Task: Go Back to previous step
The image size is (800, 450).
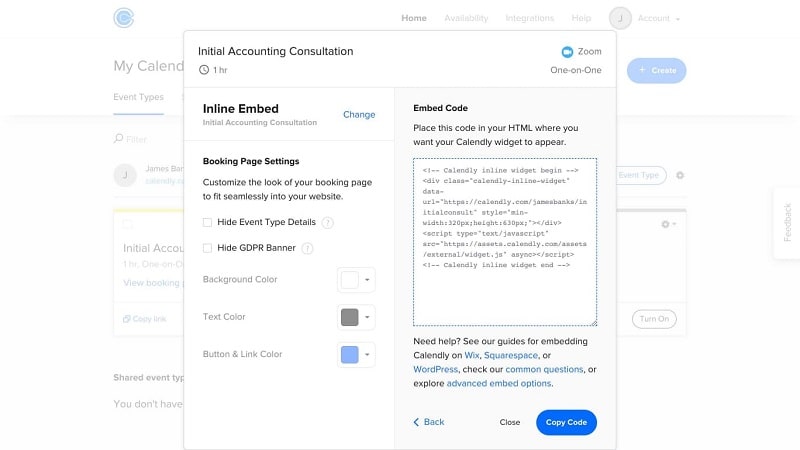Action: tap(429, 422)
